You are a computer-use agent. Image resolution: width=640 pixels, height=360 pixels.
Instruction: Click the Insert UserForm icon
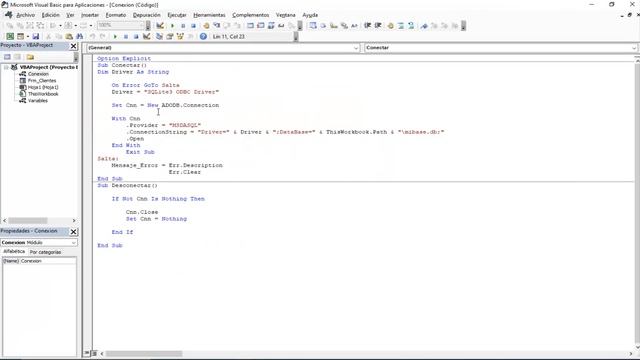[x=20, y=36]
